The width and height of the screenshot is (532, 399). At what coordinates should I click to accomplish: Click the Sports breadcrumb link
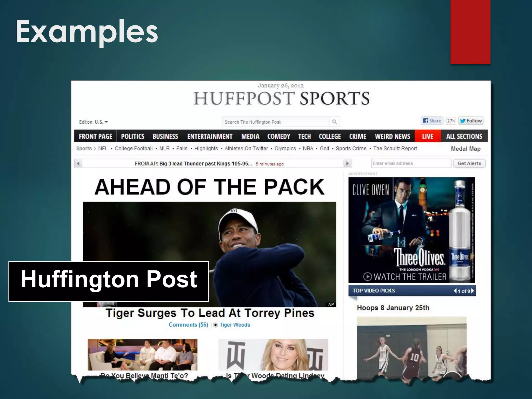coord(84,149)
